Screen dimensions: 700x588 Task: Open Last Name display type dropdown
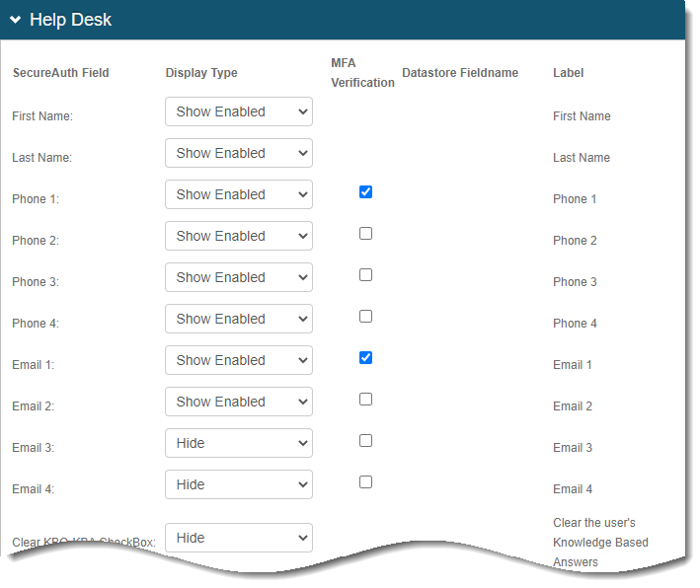pyautogui.click(x=238, y=154)
